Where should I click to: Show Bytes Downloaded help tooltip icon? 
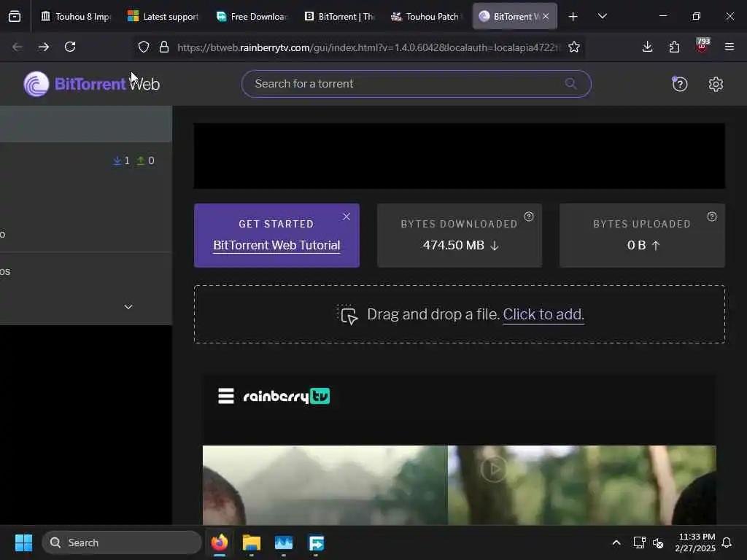529,217
